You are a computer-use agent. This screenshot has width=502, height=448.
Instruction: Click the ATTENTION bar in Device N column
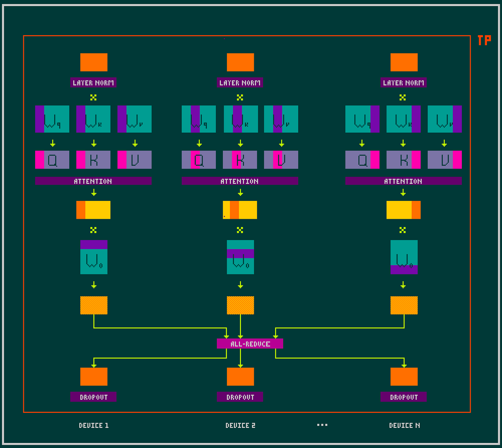pyautogui.click(x=403, y=181)
